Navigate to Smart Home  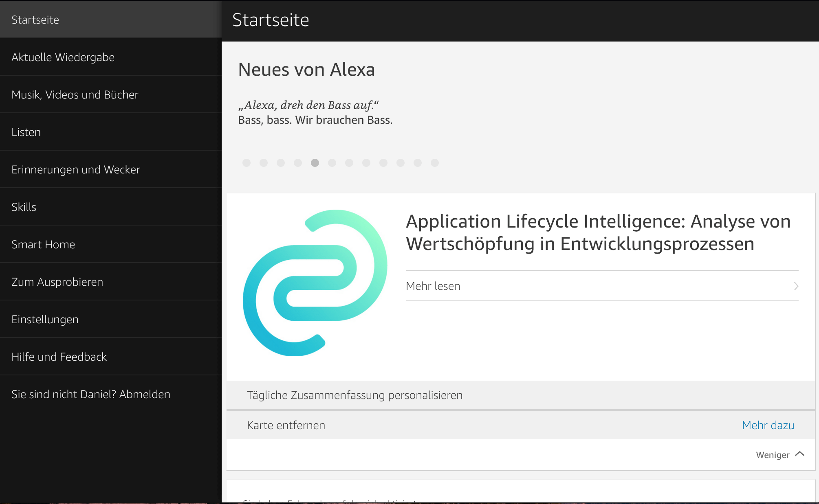[x=43, y=244]
